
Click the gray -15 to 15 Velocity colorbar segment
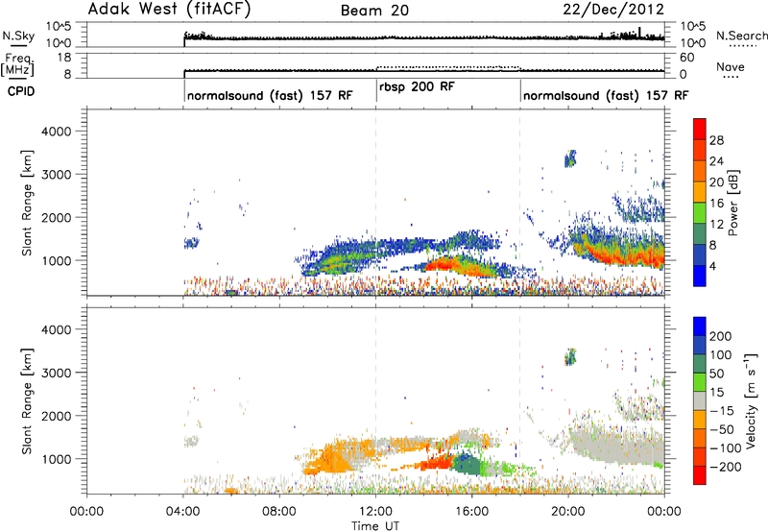[x=700, y=400]
